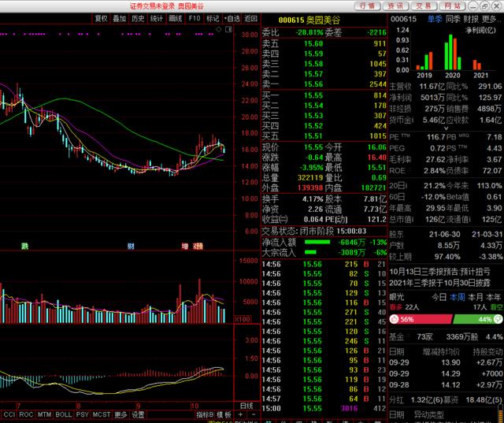Select the 标记 mark tool
The width and height of the screenshot is (504, 423).
click(x=213, y=19)
